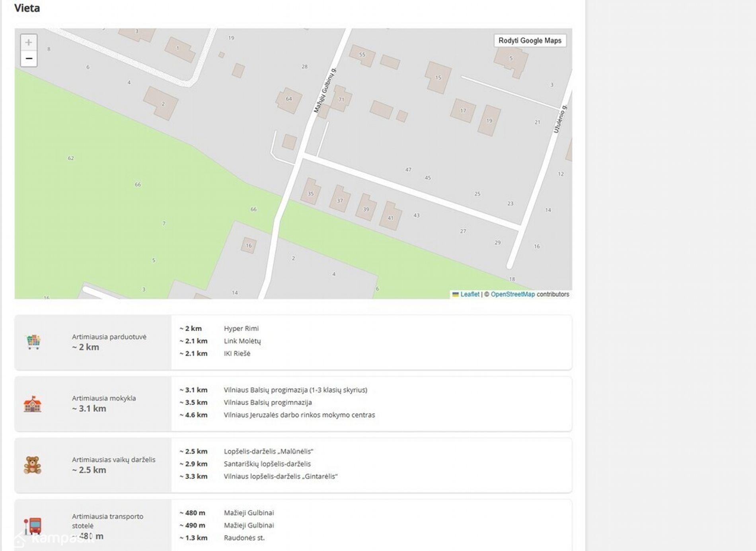This screenshot has height=551, width=756.
Task: Click the shopping cart store icon
Action: point(33,342)
